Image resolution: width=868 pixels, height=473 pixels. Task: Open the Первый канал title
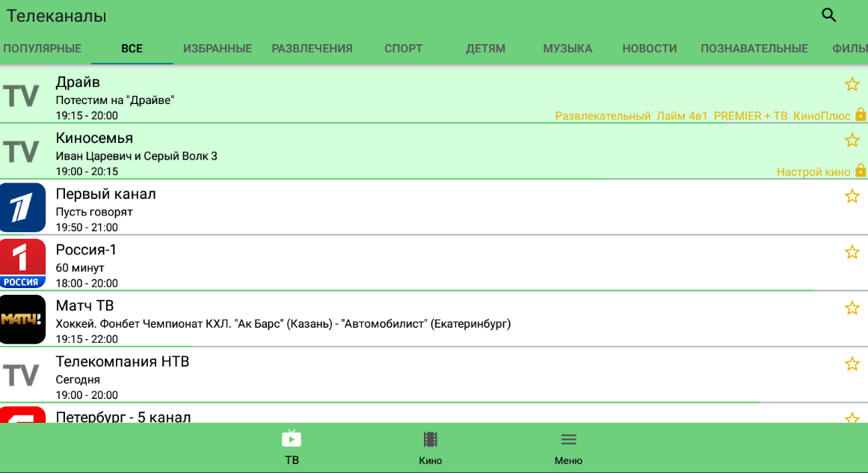(x=105, y=194)
